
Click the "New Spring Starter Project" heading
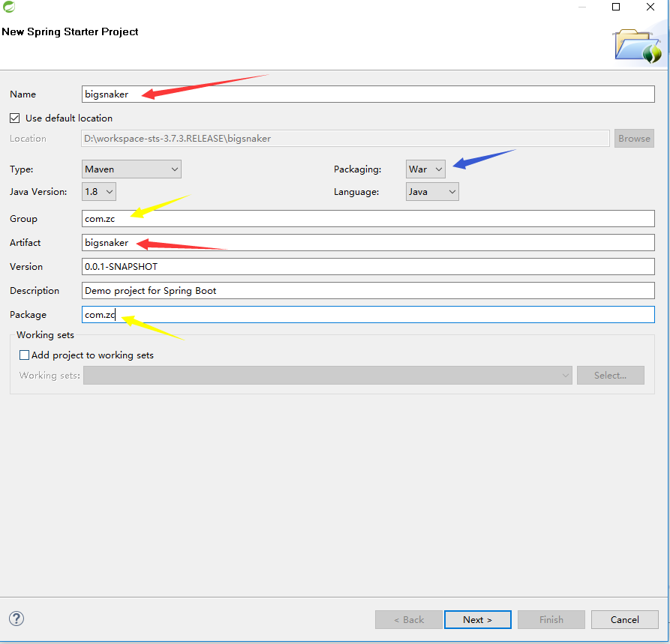tap(70, 32)
